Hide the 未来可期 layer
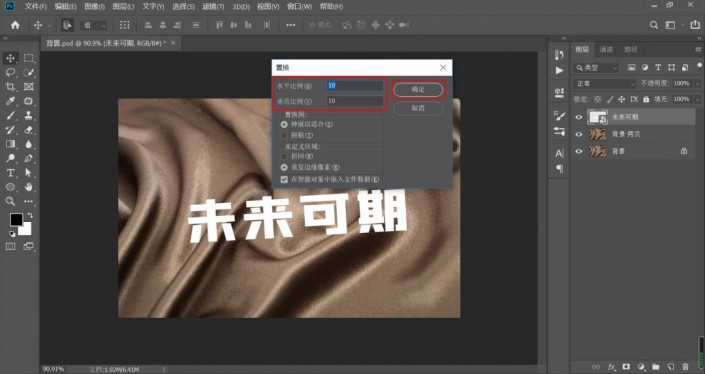The width and height of the screenshot is (705, 374). tap(579, 117)
